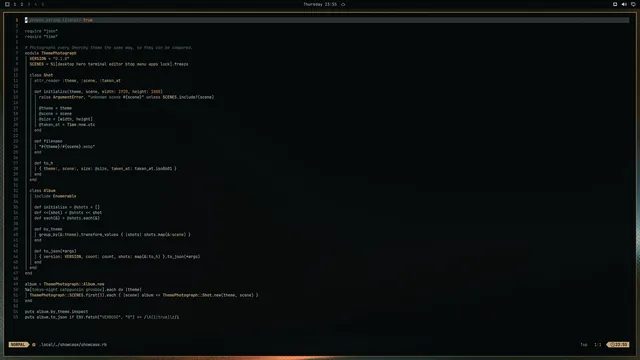Viewport: 640px width, 360px height.
Task: Click the hash line with taken_at.iso8601
Action: click(108, 169)
